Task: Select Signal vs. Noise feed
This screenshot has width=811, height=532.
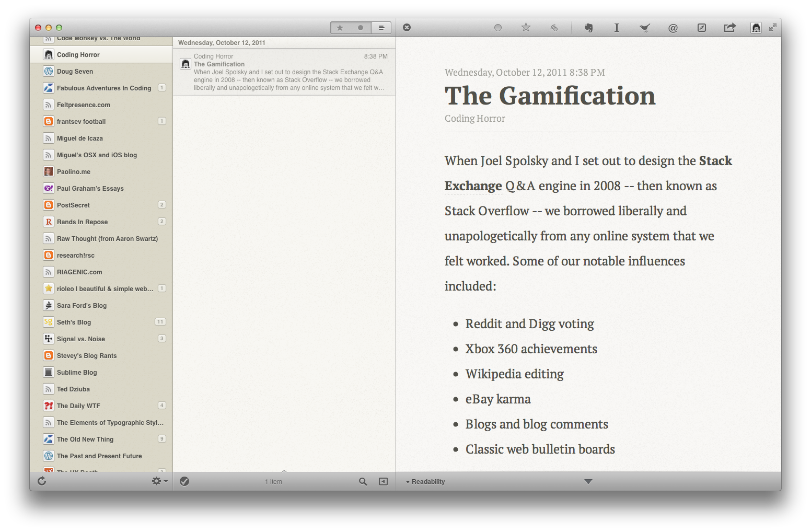Action: [101, 339]
